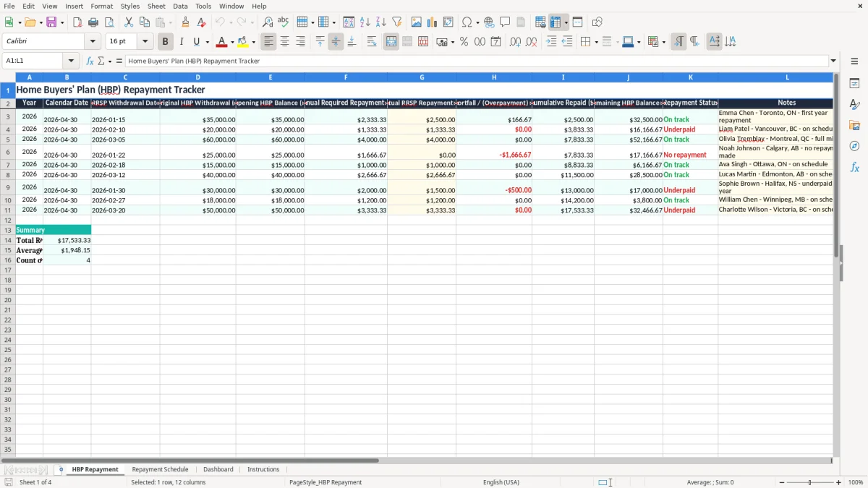Expand the formula bar
This screenshot has height=488, width=868.
[x=833, y=61]
